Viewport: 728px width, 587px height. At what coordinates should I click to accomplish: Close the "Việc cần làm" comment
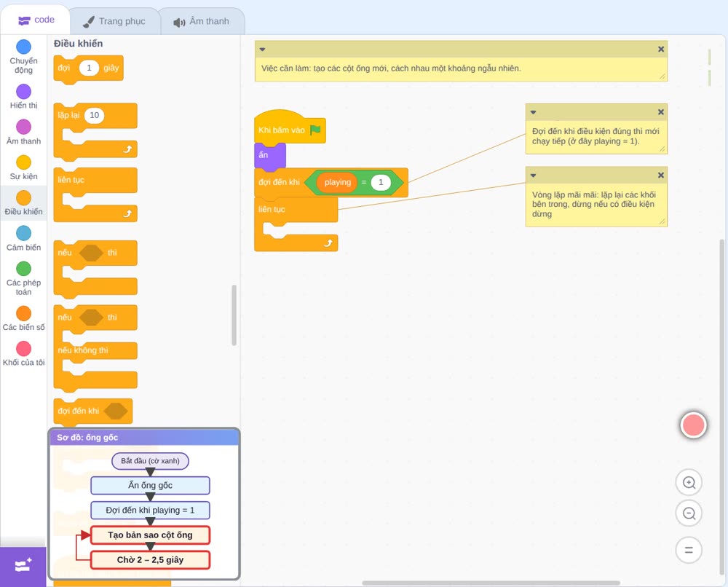pyautogui.click(x=661, y=50)
